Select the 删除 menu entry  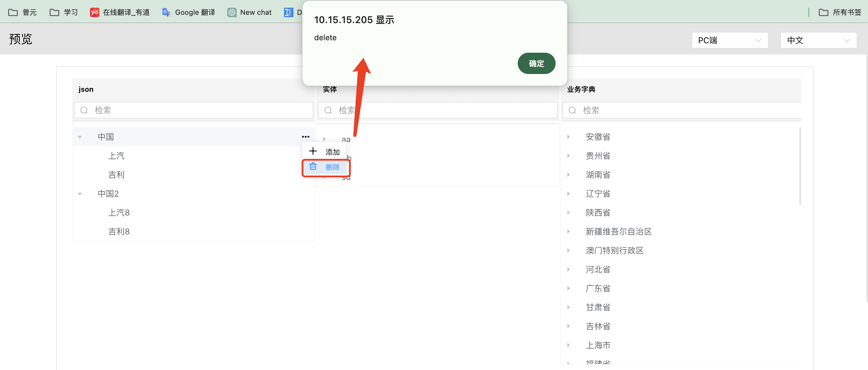coord(332,167)
